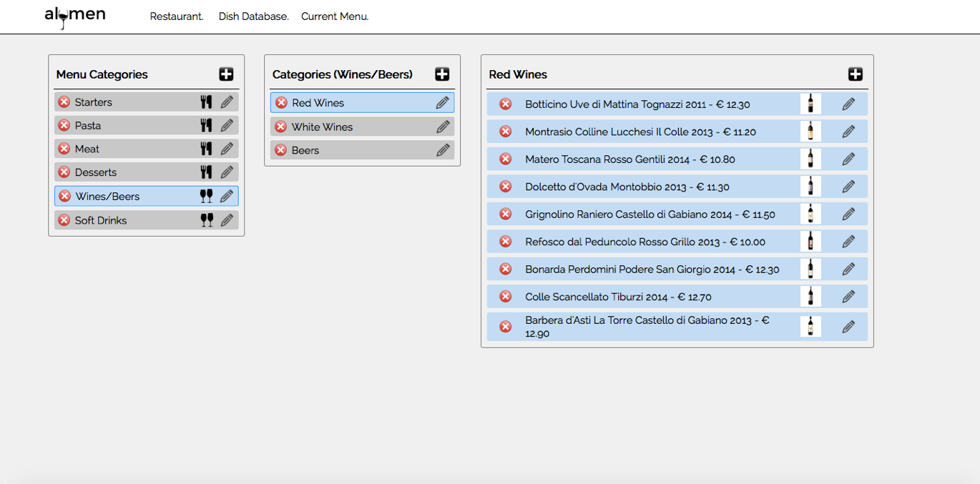Image resolution: width=980 pixels, height=484 pixels.
Task: Delete Colle Scancellato Tiburzi wine
Action: pyautogui.click(x=505, y=297)
